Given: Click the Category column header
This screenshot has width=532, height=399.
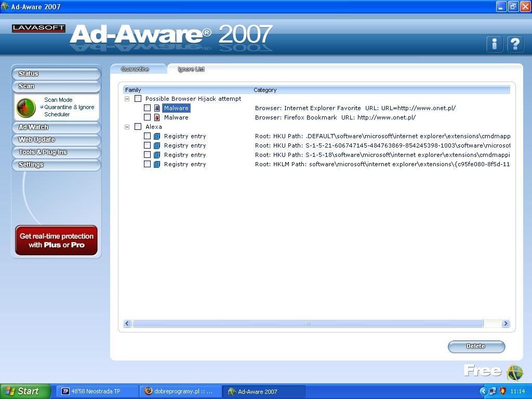Looking at the screenshot, I should (x=265, y=90).
